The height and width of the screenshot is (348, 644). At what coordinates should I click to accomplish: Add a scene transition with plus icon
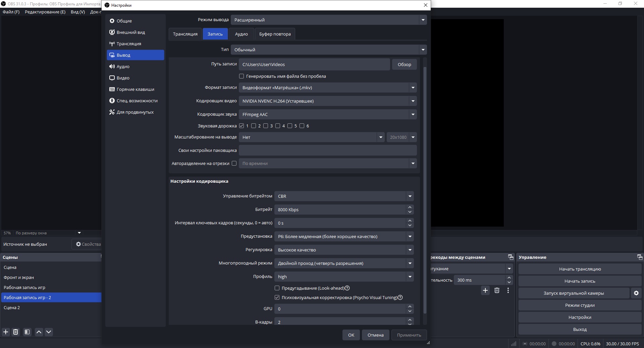click(485, 290)
